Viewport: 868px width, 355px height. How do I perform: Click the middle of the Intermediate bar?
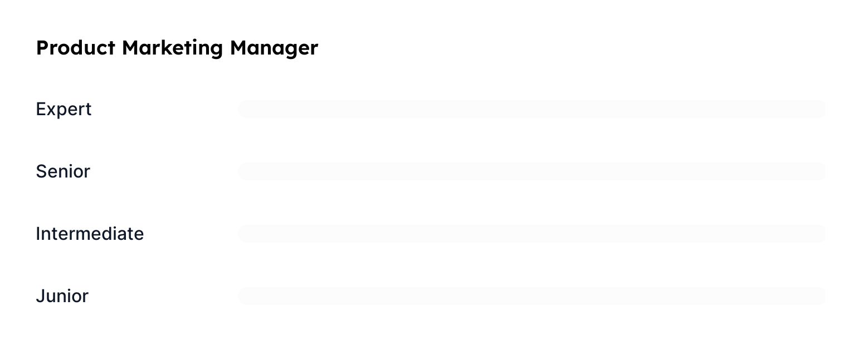[x=531, y=234]
